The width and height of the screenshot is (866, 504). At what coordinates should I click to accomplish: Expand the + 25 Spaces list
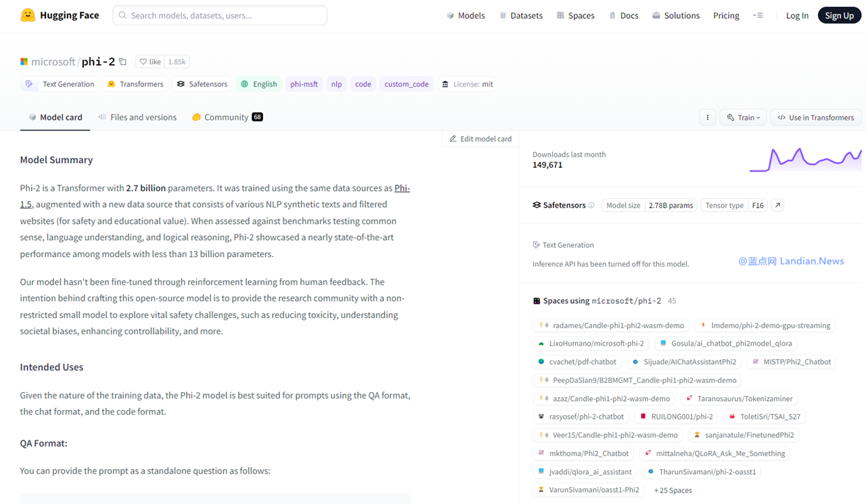click(x=673, y=490)
